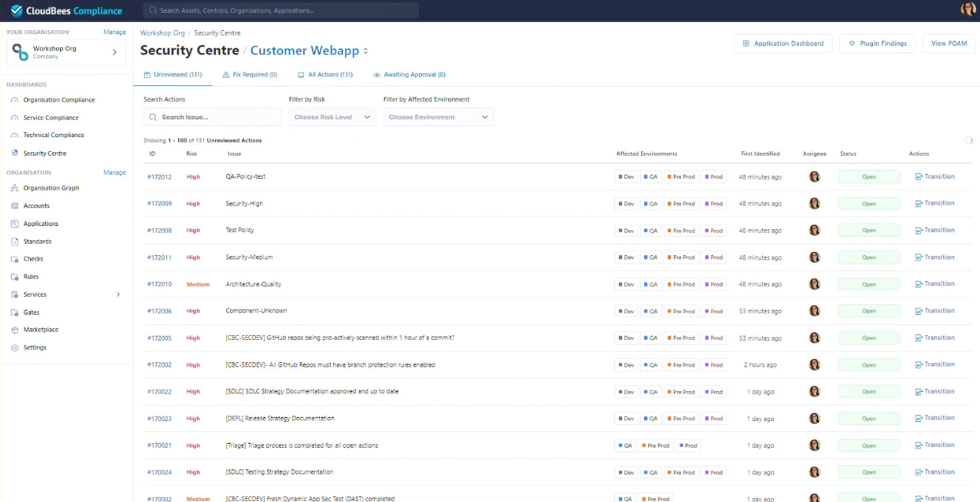Open issue link #170024

click(159, 472)
